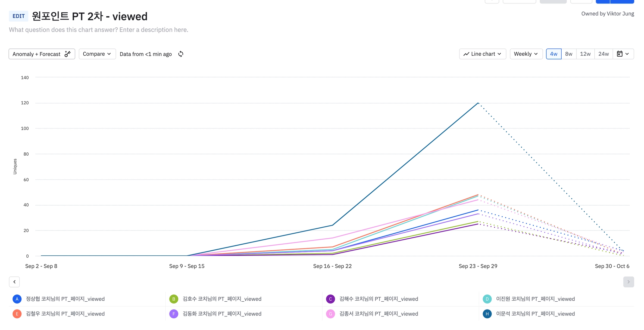
Task: Click the legend's previous-page arrow
Action: coord(14,282)
